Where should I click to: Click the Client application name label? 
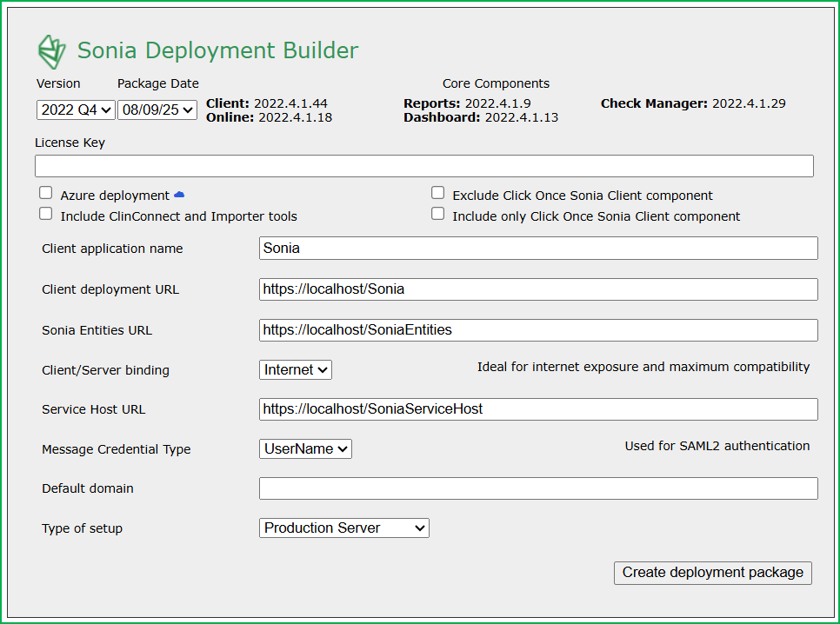coord(112,249)
